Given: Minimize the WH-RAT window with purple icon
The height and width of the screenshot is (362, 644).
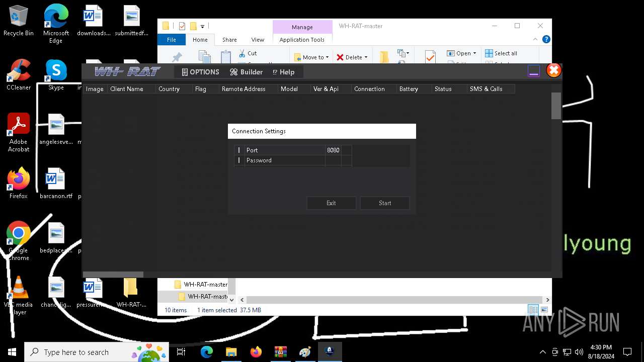Looking at the screenshot, I should [534, 71].
